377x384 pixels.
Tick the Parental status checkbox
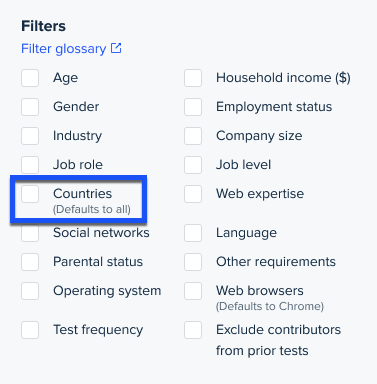pyautogui.click(x=30, y=262)
